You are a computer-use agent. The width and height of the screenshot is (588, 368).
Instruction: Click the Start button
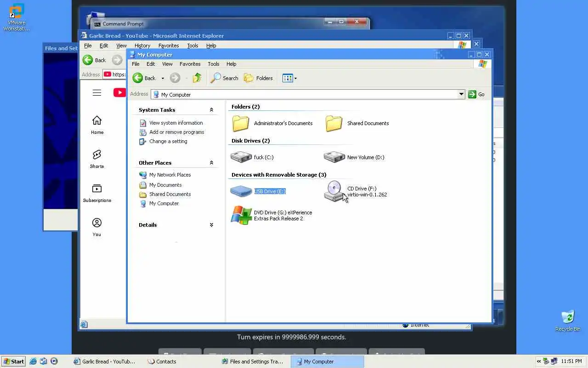point(13,362)
